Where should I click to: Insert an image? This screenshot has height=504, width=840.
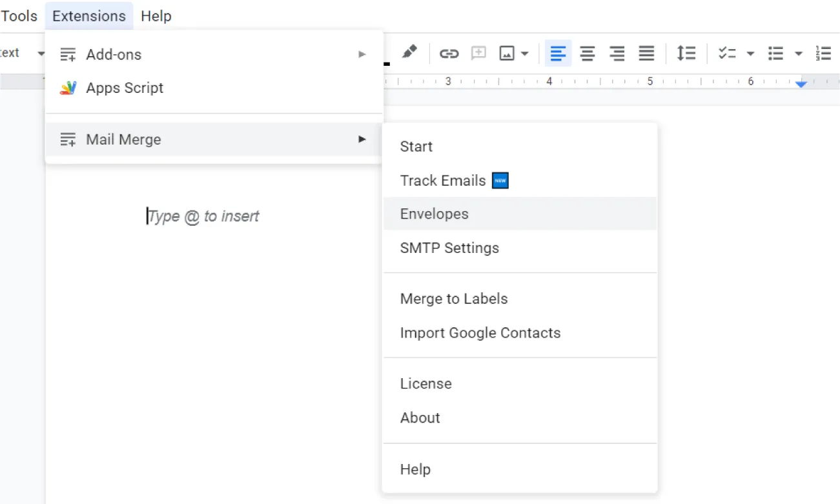[506, 54]
